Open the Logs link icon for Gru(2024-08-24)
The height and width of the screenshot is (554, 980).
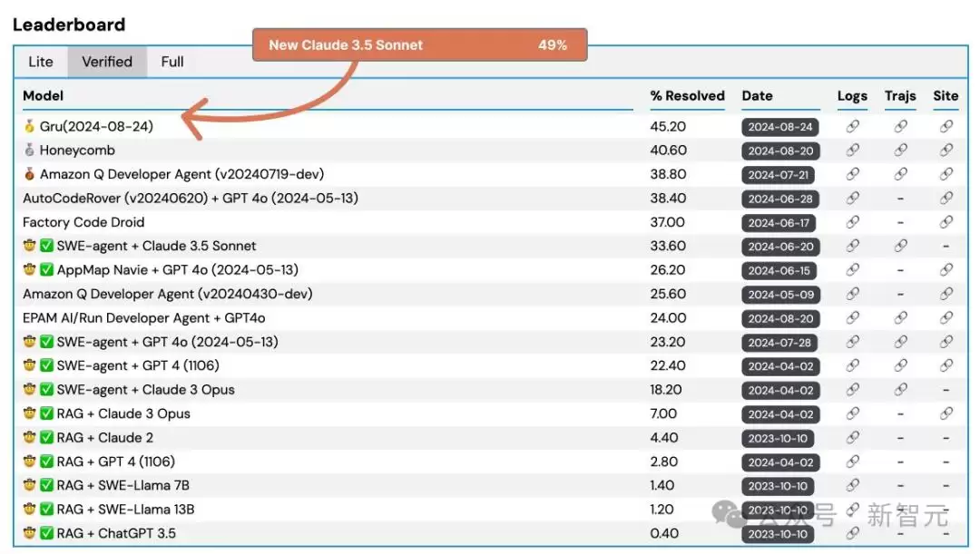tap(852, 127)
